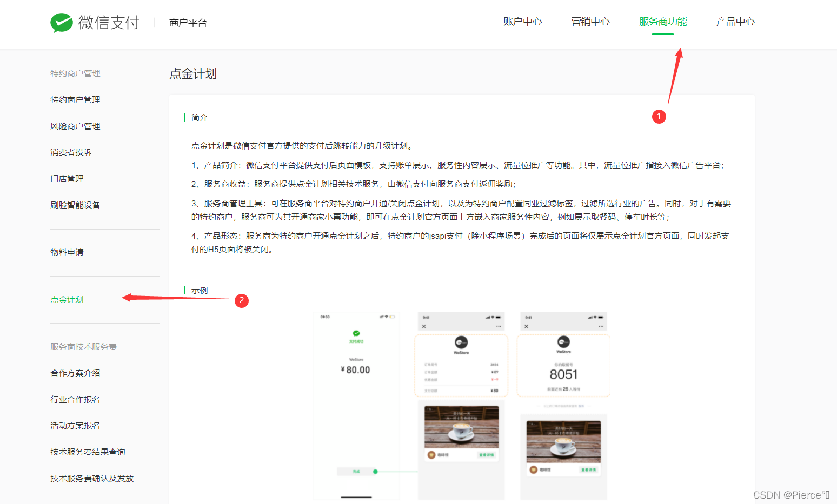Open 风险商户管理 in the sidebar
The width and height of the screenshot is (837, 504).
[x=75, y=126]
